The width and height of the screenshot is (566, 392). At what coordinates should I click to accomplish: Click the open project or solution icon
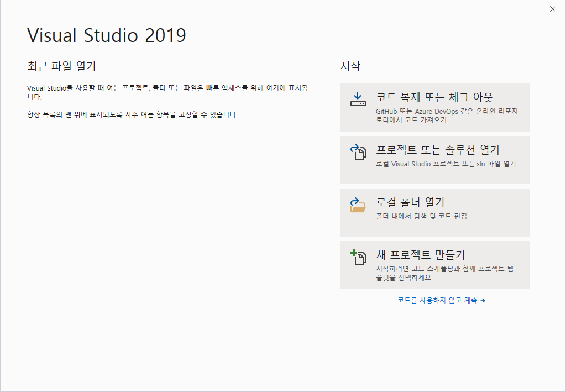358,151
